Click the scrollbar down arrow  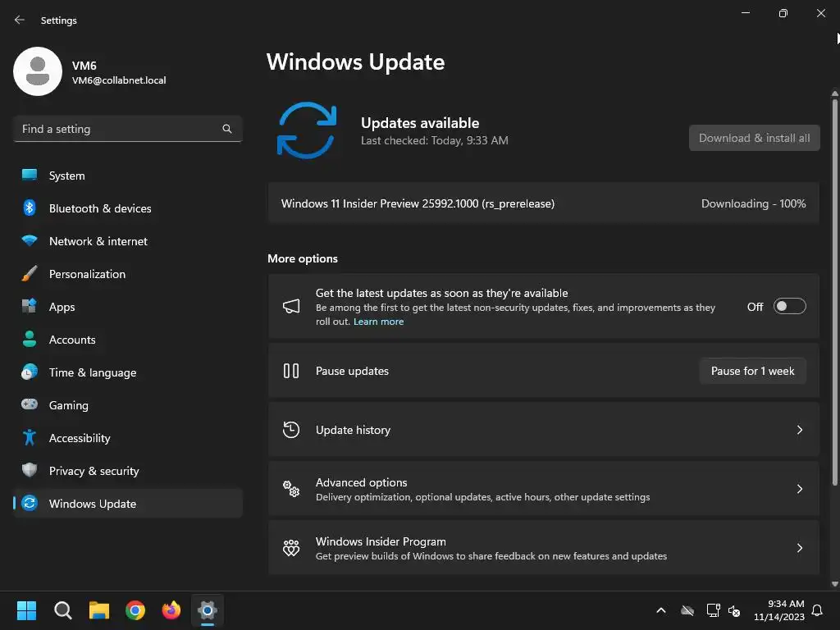[x=834, y=584]
